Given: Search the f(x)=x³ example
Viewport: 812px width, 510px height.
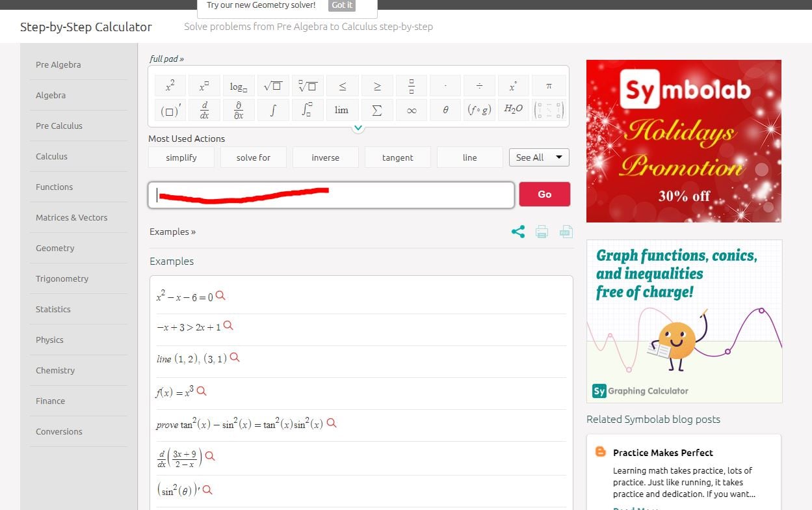Looking at the screenshot, I should tap(202, 391).
